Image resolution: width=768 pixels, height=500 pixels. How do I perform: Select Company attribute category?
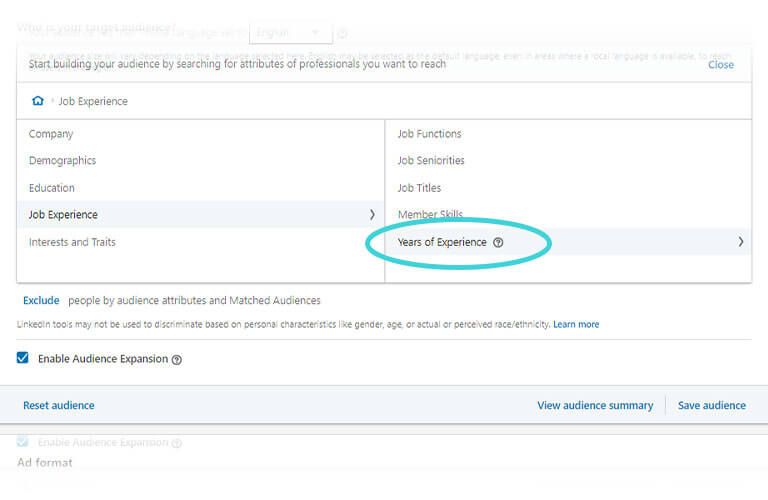point(51,134)
